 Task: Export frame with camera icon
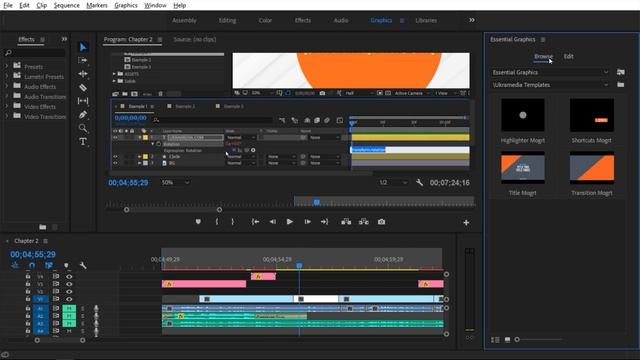pyautogui.click(x=381, y=222)
